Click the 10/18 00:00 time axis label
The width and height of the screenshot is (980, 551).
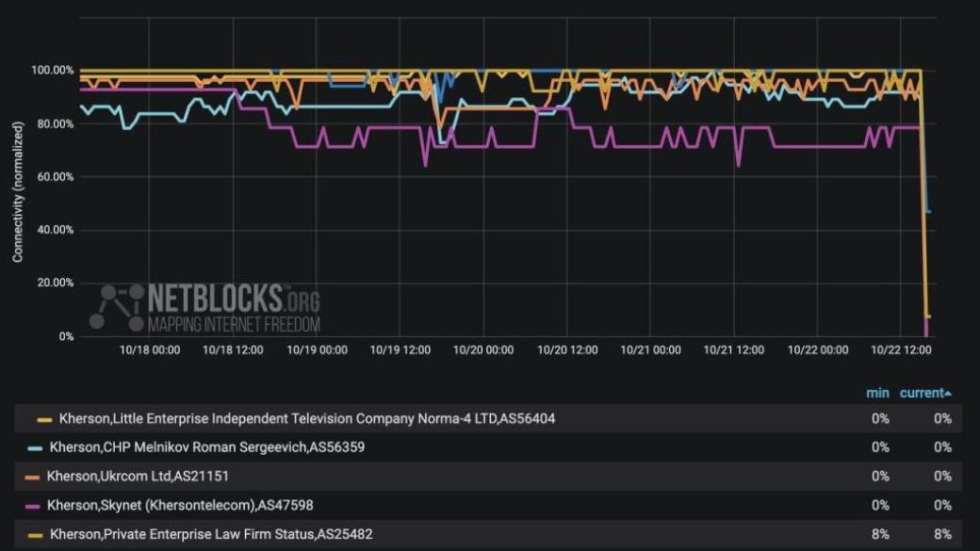[x=150, y=349]
